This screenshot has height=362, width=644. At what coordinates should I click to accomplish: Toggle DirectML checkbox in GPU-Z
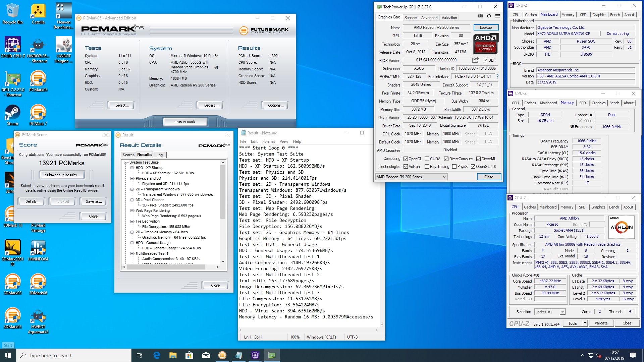[x=478, y=159]
